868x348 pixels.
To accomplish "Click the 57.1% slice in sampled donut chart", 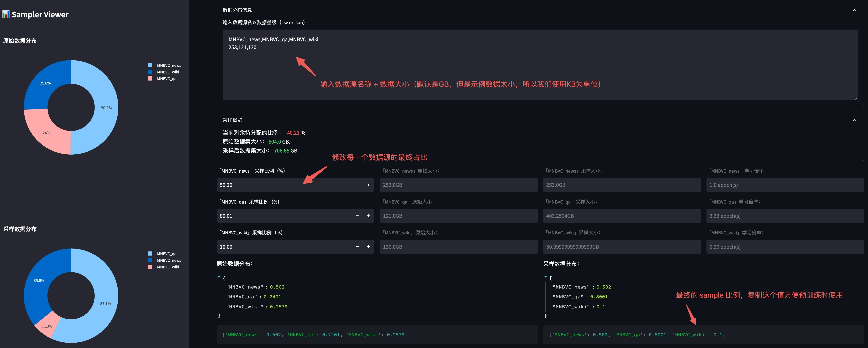I will pyautogui.click(x=106, y=296).
